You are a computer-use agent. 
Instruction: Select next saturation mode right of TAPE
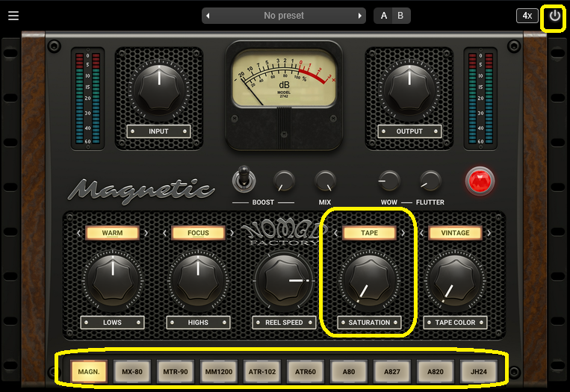coord(403,233)
